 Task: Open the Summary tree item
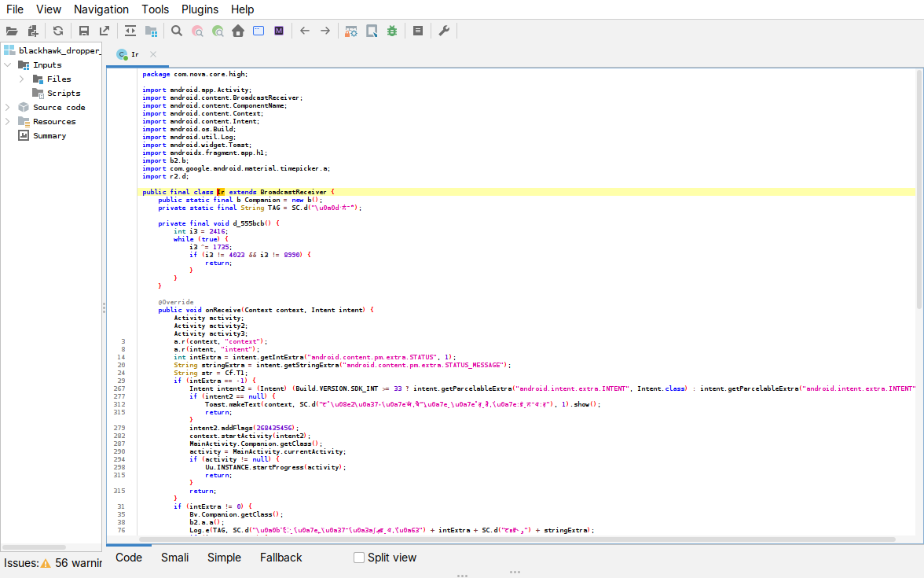(49, 135)
